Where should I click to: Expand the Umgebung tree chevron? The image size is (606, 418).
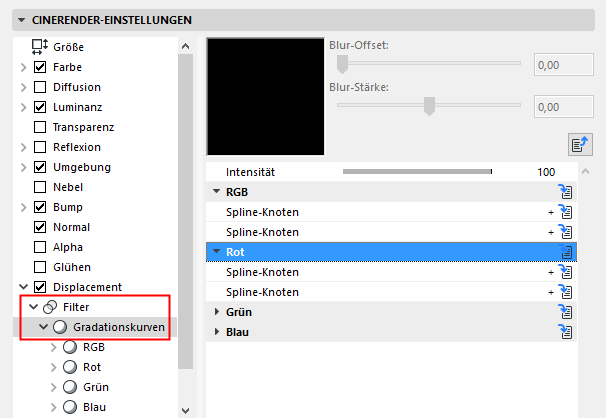24,167
